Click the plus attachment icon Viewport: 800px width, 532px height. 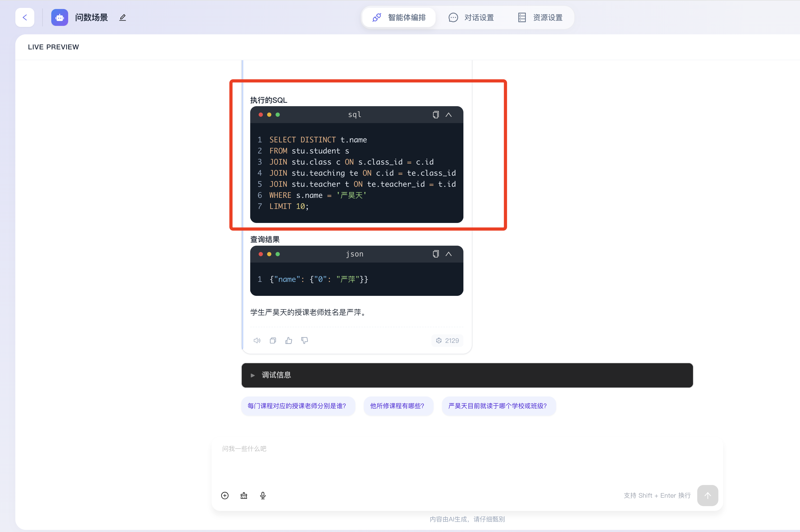[225, 495]
